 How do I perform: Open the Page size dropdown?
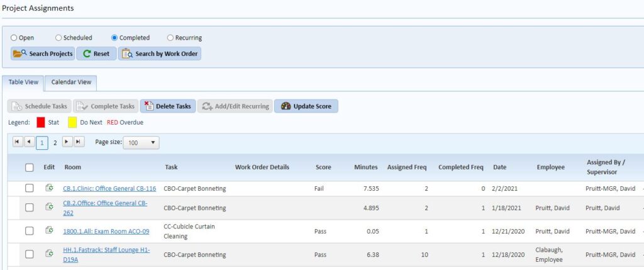click(x=142, y=143)
